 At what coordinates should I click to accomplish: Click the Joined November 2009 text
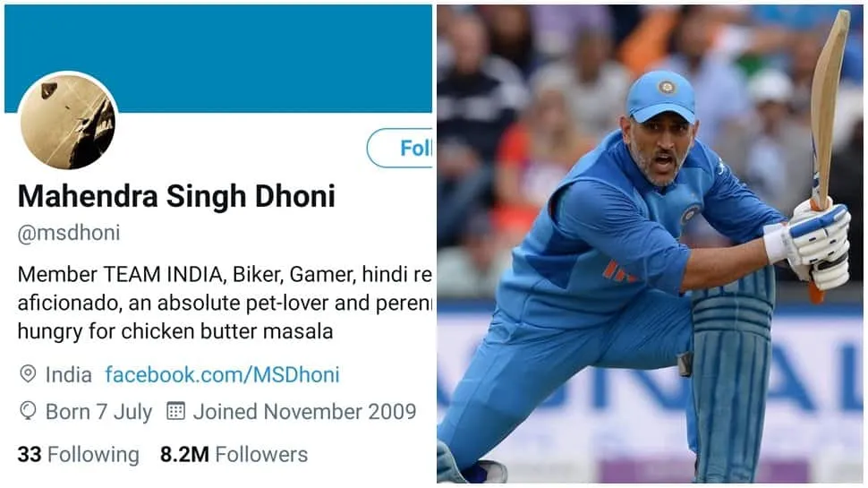304,412
